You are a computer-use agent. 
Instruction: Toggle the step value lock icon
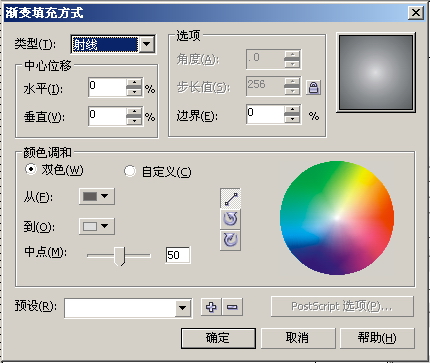point(313,87)
